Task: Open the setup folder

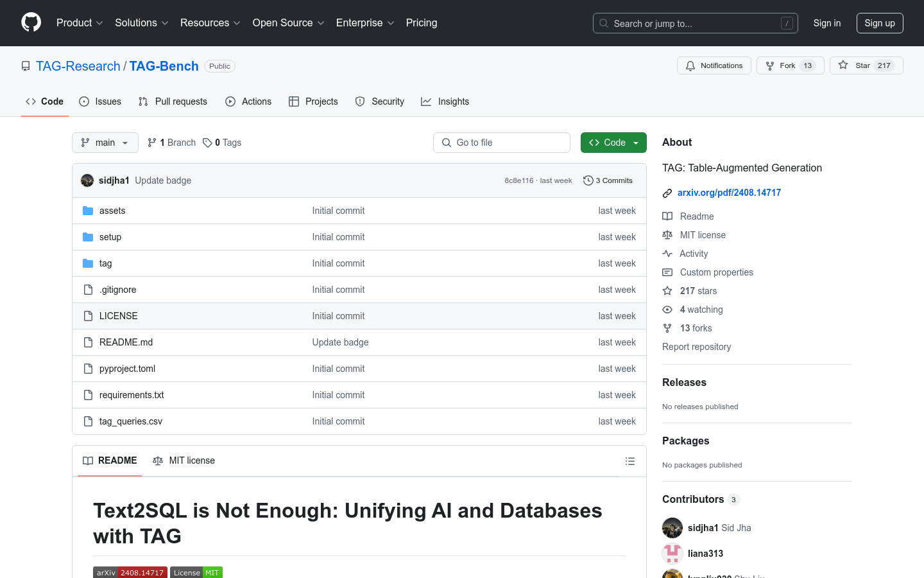Action: 110,237
